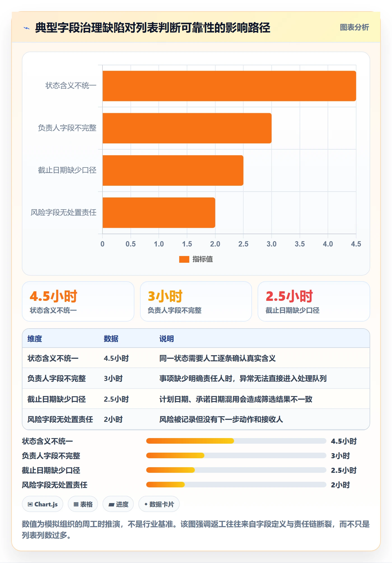
Task: Click the 截止日期缺少口径 chart bar
Action: pyautogui.click(x=173, y=171)
